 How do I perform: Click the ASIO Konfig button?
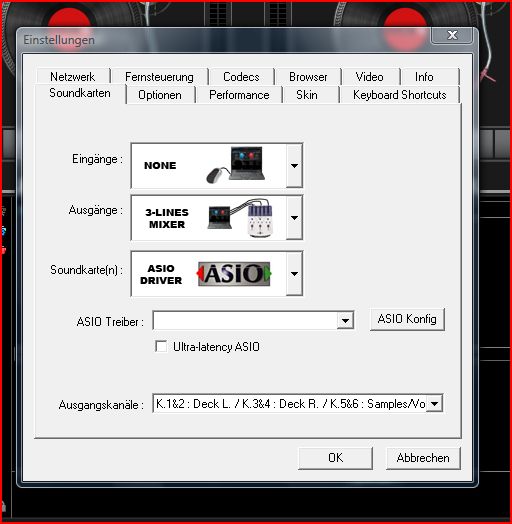click(x=407, y=319)
